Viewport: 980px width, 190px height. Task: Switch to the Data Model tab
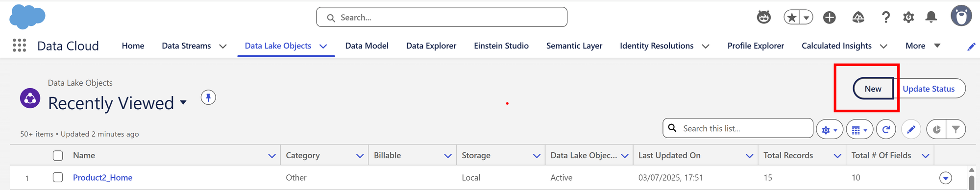point(367,46)
